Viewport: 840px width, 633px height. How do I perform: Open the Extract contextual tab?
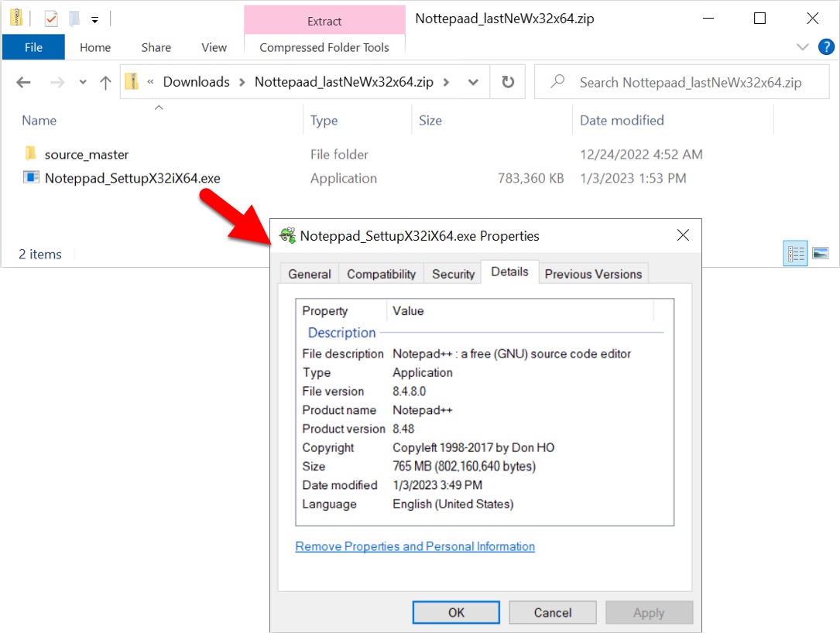pyautogui.click(x=324, y=21)
